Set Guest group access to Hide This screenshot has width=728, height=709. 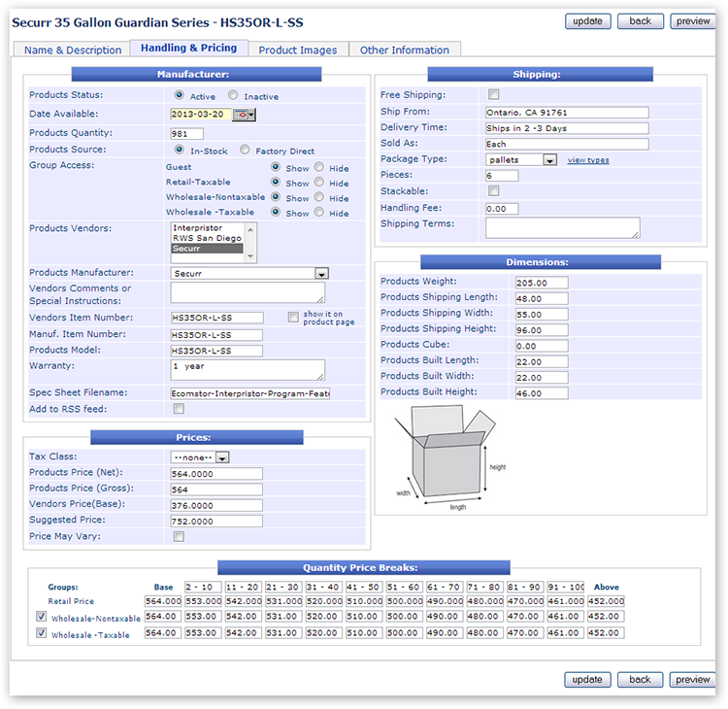click(x=319, y=167)
